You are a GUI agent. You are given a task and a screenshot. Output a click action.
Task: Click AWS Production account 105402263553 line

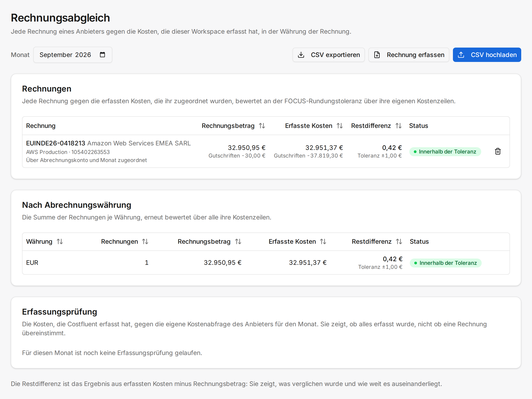coord(68,152)
